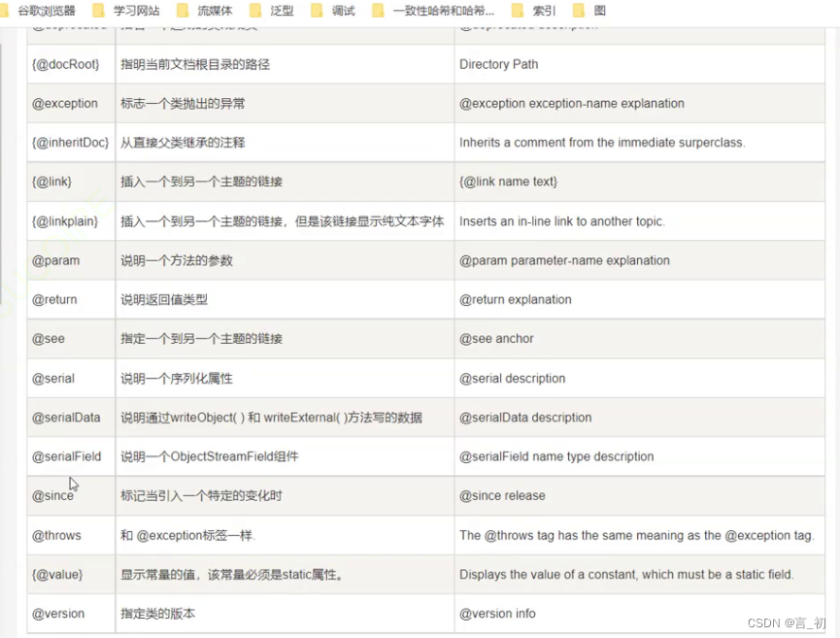Click the @throws explanation cell
Viewport: 840px width, 638px height.
(x=638, y=535)
